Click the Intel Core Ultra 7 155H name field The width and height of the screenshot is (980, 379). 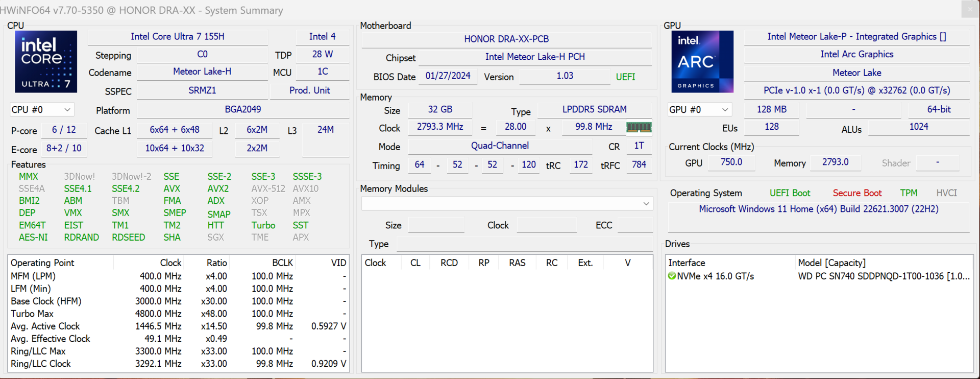[x=178, y=37]
